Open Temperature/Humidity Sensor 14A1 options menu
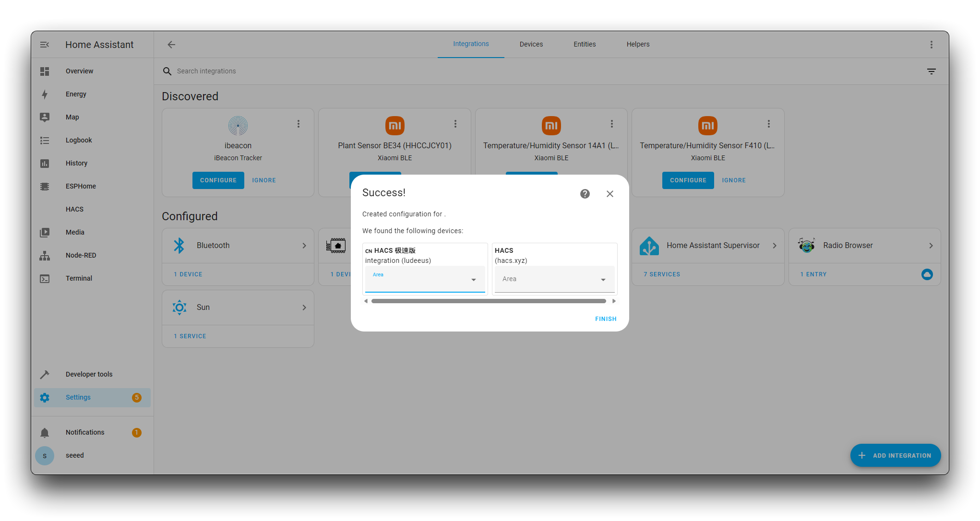 (611, 124)
